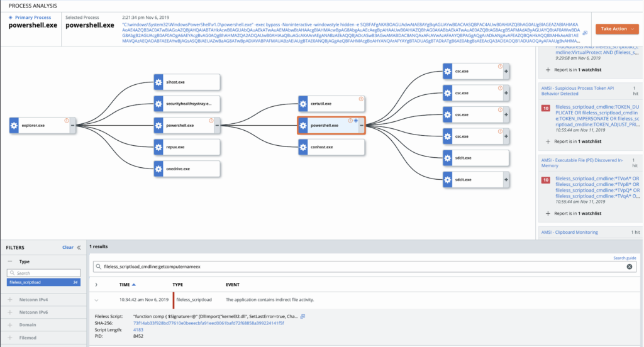Click the sihost.exe node gear icon

click(158, 82)
